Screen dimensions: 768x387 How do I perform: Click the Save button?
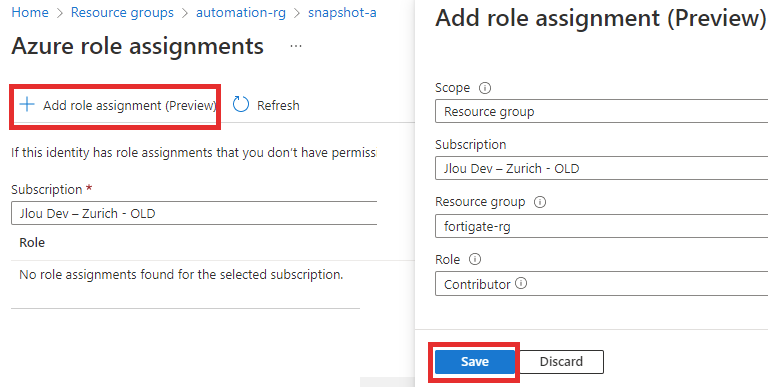[x=475, y=362]
